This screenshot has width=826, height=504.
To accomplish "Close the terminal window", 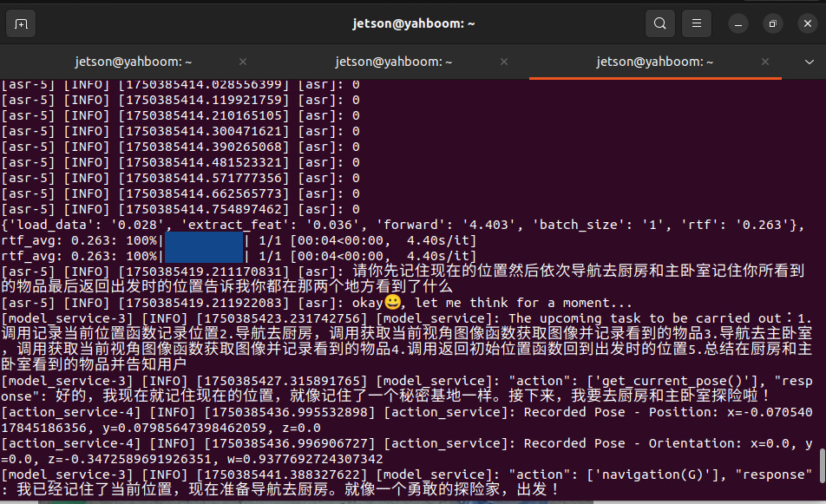I will (808, 23).
